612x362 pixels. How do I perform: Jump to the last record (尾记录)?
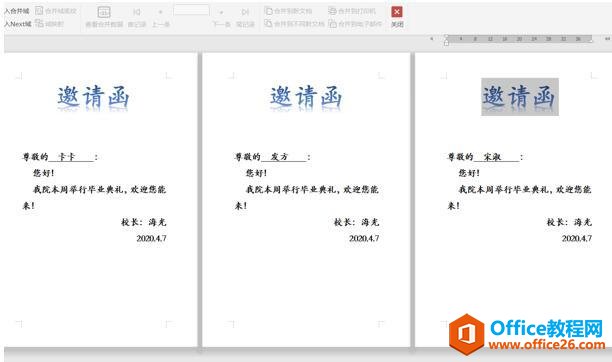(x=245, y=18)
